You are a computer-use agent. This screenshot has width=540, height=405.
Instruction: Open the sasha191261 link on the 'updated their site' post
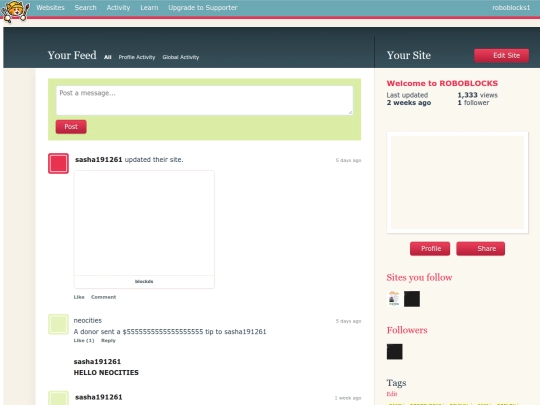(x=98, y=159)
